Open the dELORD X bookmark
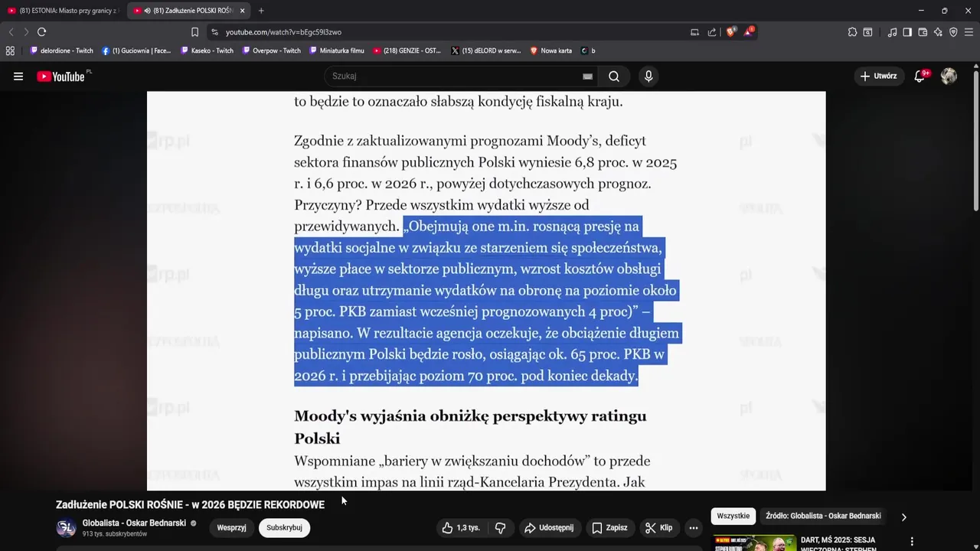 click(486, 51)
